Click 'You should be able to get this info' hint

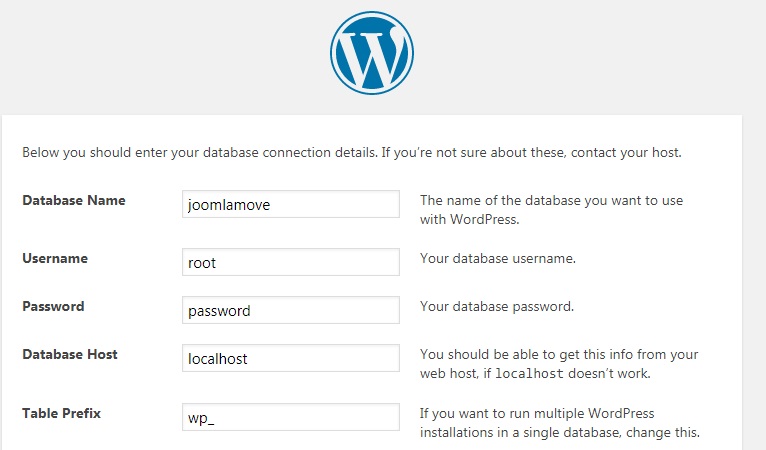tap(559, 354)
